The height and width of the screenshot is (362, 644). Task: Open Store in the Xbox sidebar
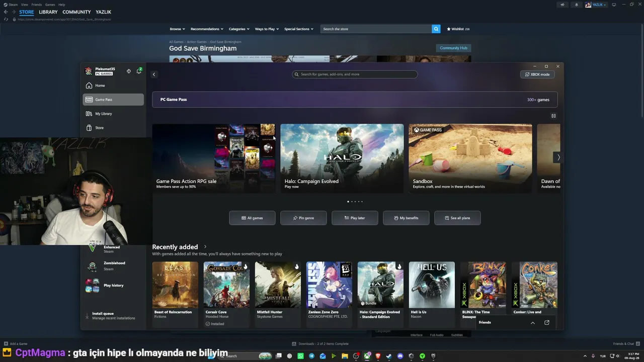pyautogui.click(x=113, y=128)
